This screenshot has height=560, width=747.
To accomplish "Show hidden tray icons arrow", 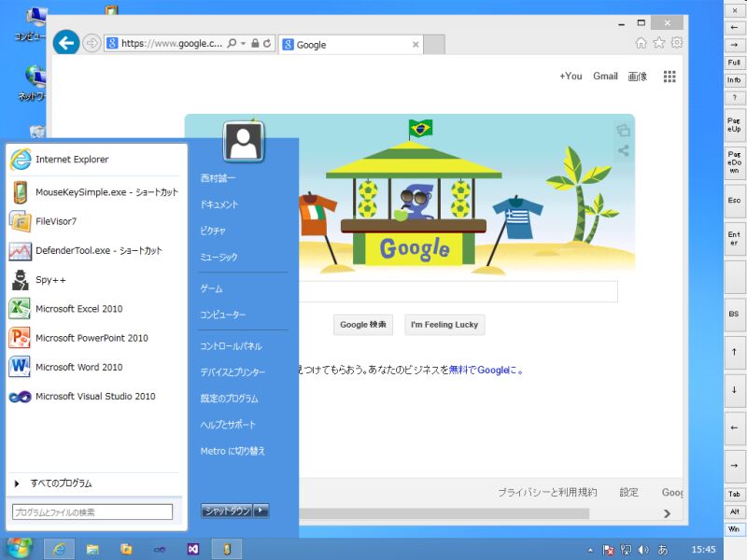I will coord(590,550).
